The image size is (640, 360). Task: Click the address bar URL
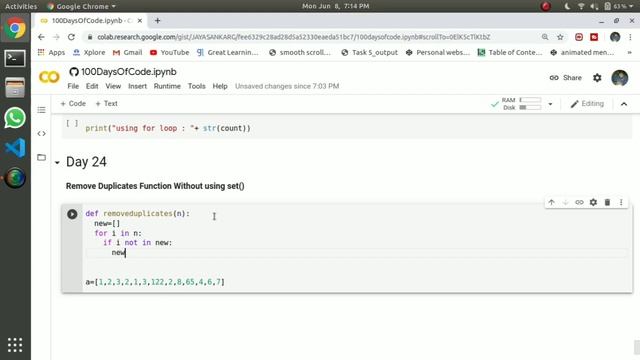[293, 37]
